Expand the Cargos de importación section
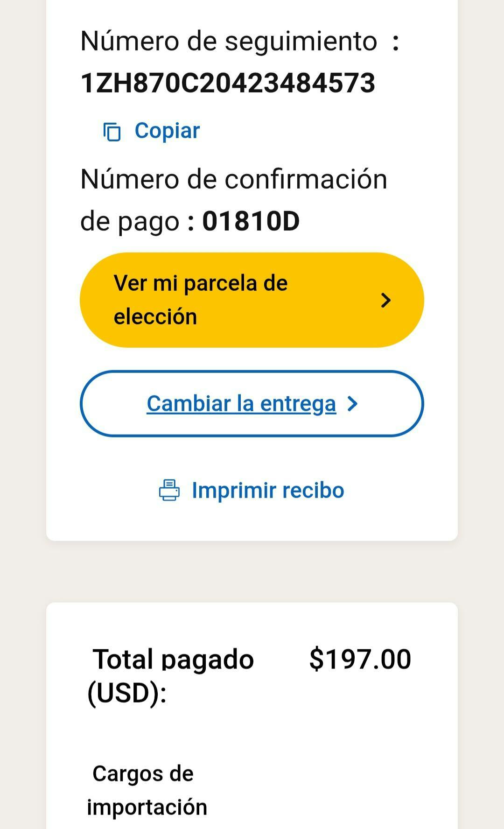This screenshot has height=829, width=504. coord(147,790)
